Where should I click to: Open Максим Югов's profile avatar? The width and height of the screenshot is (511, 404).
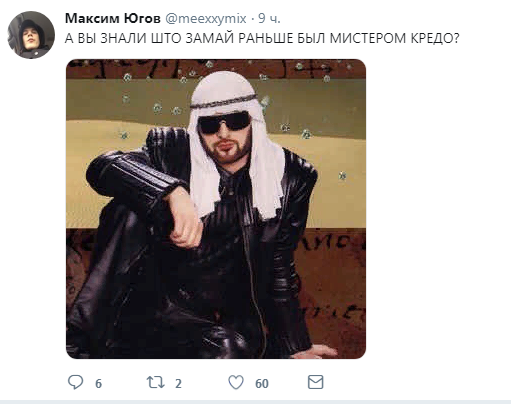click(x=31, y=35)
